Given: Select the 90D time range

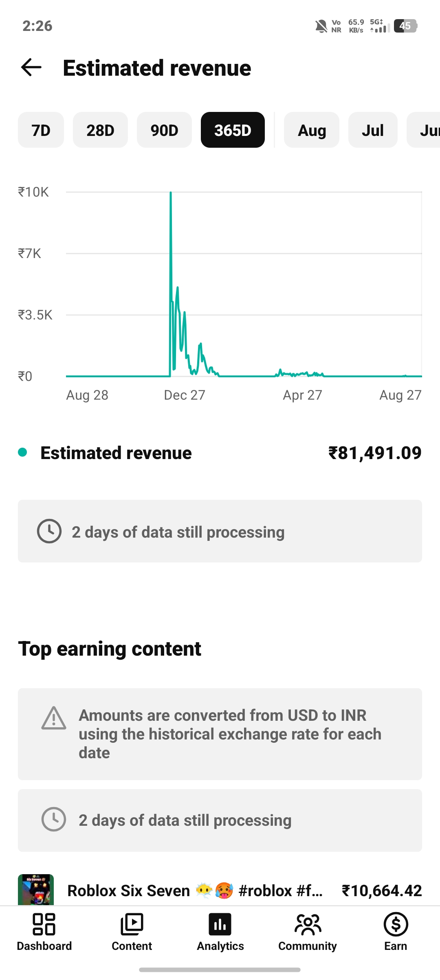Looking at the screenshot, I should tap(164, 130).
